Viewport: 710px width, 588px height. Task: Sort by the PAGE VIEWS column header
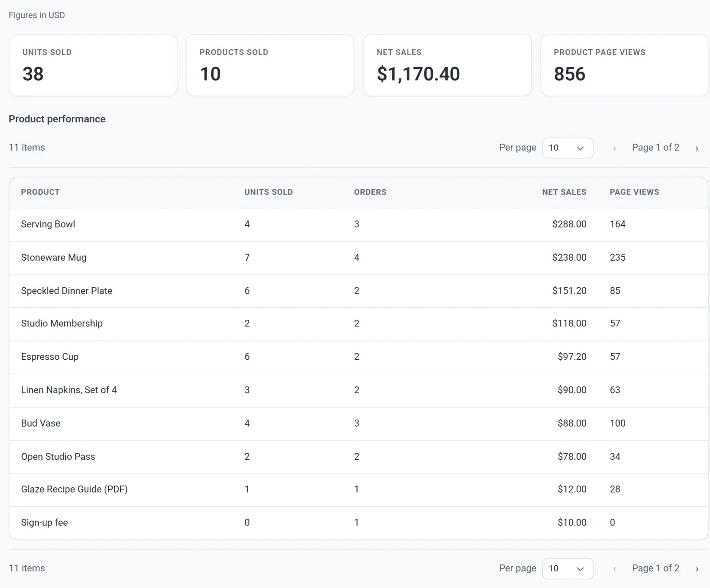[634, 192]
